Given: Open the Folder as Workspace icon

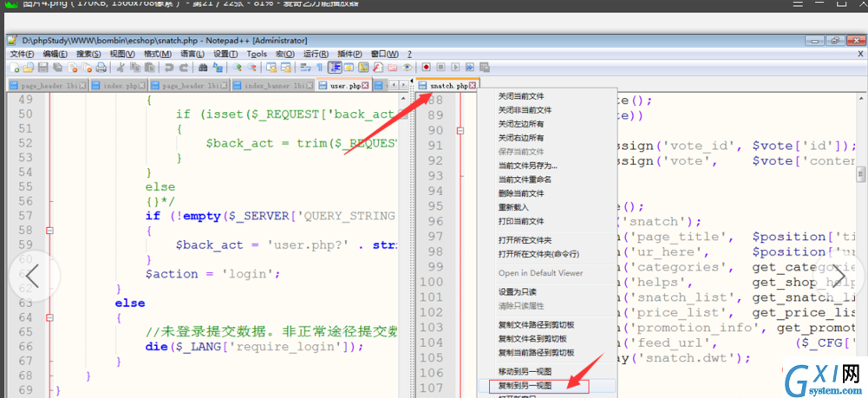Looking at the screenshot, I should tap(392, 68).
